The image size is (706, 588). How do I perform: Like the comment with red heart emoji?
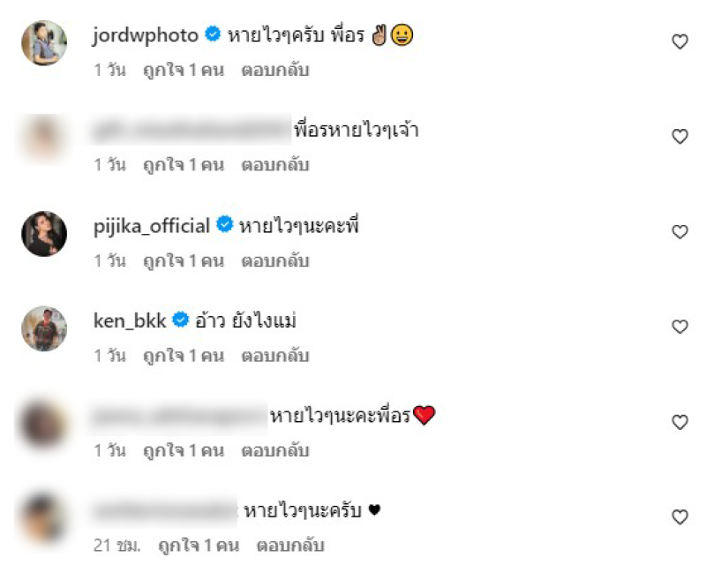680,422
